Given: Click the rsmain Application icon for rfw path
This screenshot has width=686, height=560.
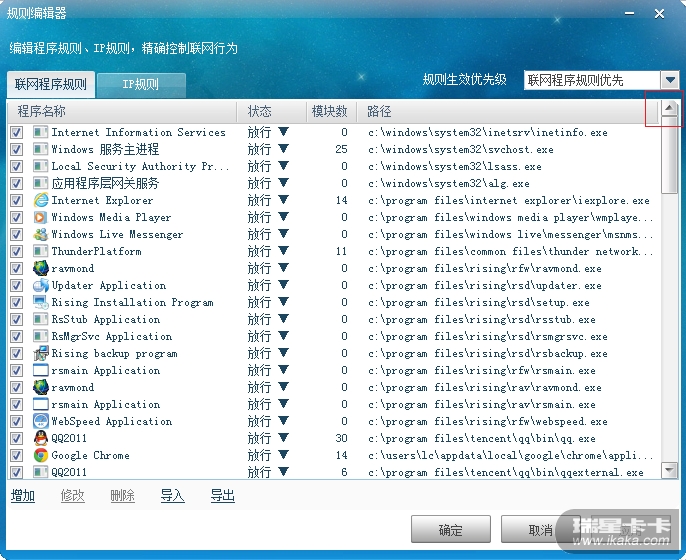Looking at the screenshot, I should pos(41,371).
